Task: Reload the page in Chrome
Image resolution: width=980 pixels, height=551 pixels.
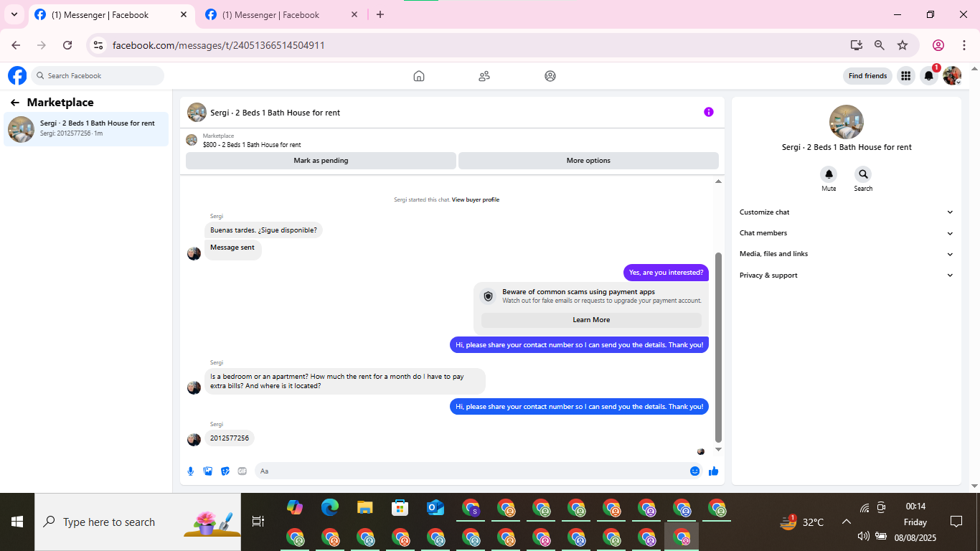Action: [67, 45]
